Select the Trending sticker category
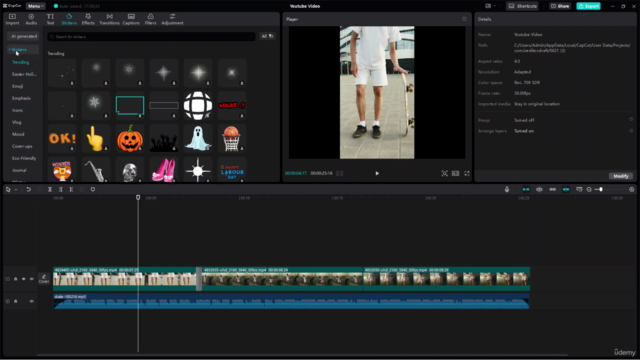Screen dimensions: 640x360 point(20,62)
